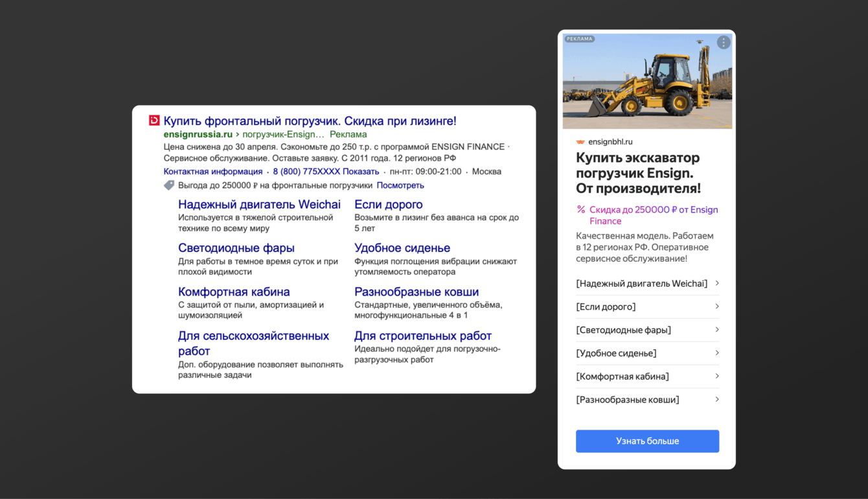868x499 pixels.
Task: Open the Купить фронтальный погрузчик ad title
Action: (x=310, y=121)
